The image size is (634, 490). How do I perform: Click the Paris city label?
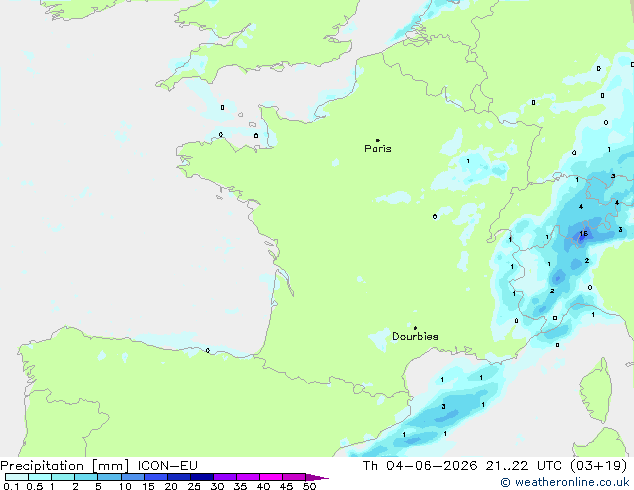[378, 149]
